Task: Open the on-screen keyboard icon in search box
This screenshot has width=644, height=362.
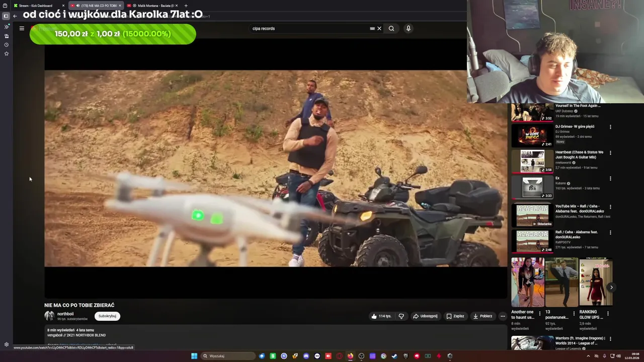Action: point(372,29)
